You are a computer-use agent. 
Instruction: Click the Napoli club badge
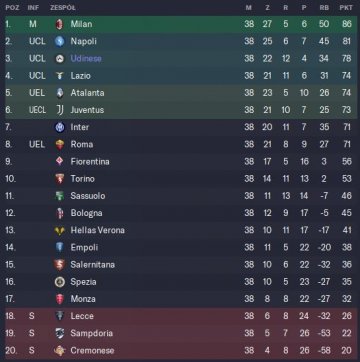pyautogui.click(x=60, y=42)
